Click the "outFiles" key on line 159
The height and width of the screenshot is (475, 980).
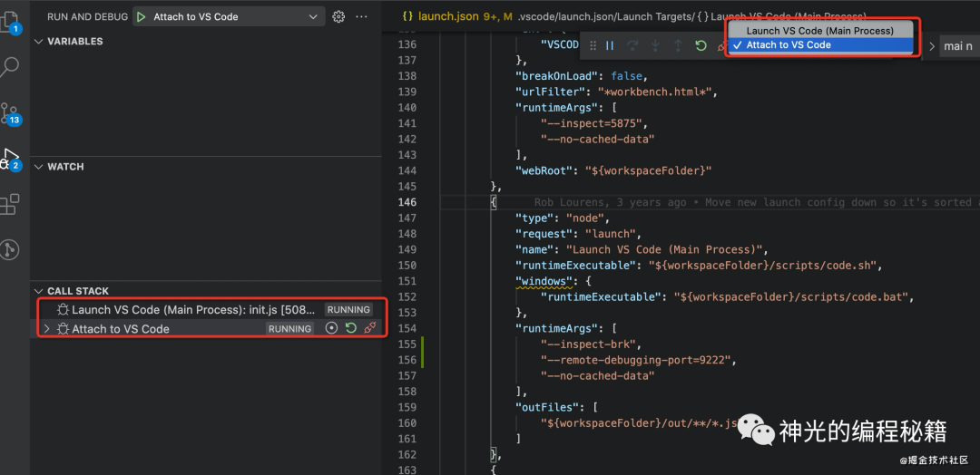tap(547, 407)
